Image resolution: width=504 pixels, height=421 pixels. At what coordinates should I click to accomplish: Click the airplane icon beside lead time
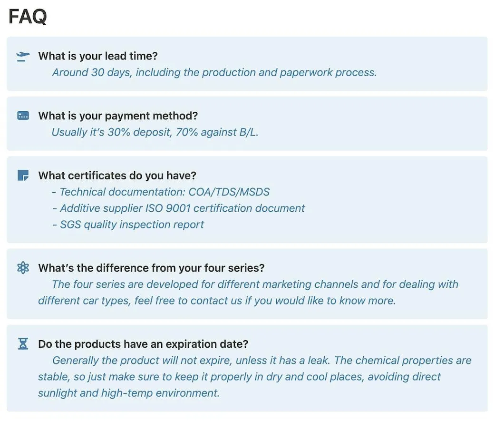tap(23, 57)
